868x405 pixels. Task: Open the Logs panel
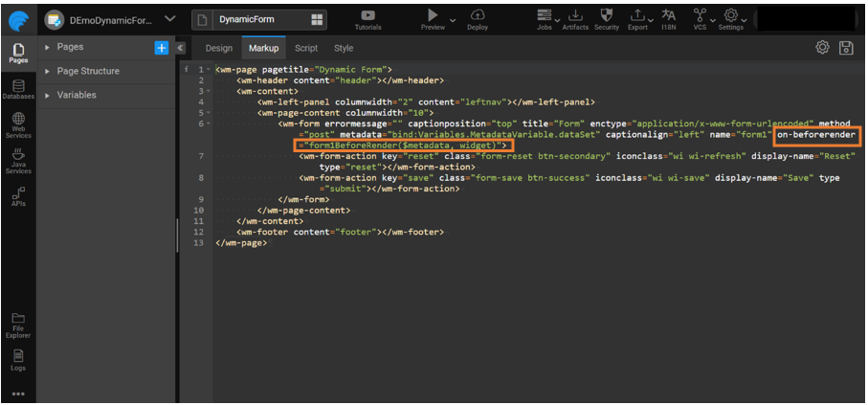point(18,359)
